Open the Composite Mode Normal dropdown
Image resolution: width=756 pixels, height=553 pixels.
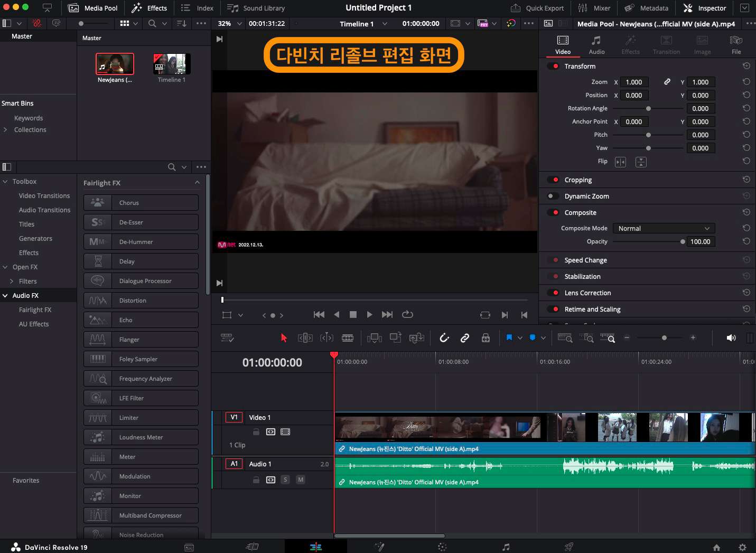coord(664,228)
